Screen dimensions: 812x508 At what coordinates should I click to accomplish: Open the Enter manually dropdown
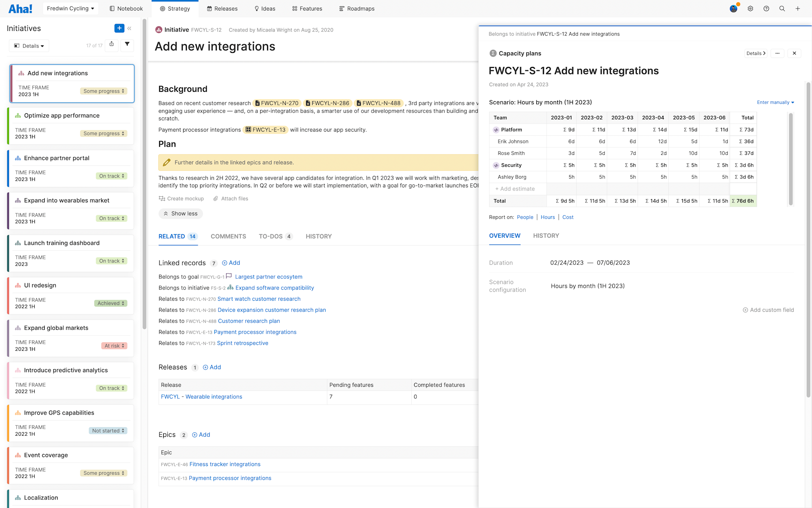pos(775,102)
